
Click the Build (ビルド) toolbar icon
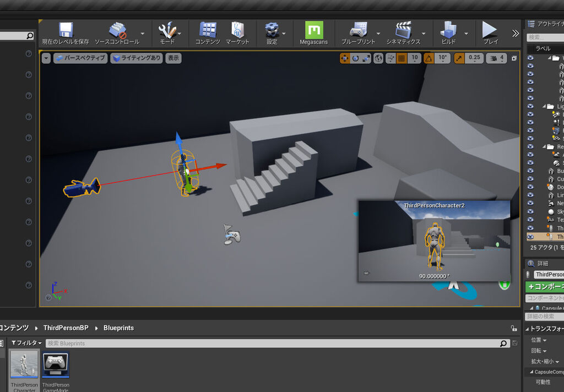coord(448,30)
